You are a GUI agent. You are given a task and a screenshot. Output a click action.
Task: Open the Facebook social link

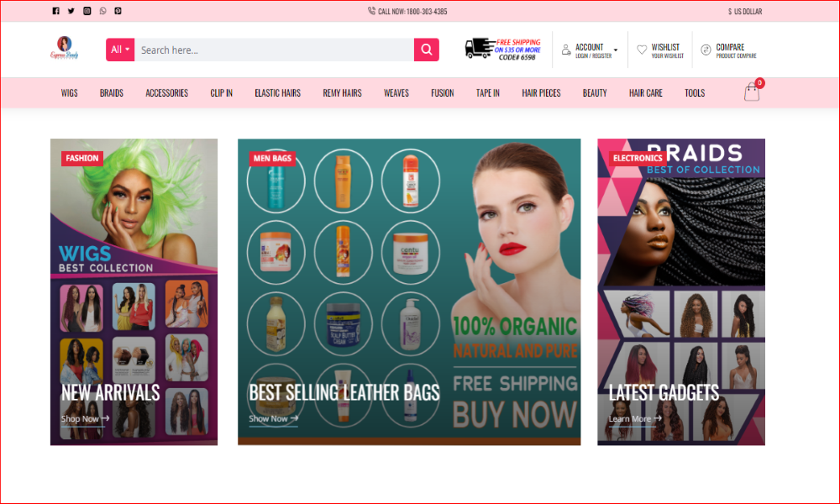(56, 11)
